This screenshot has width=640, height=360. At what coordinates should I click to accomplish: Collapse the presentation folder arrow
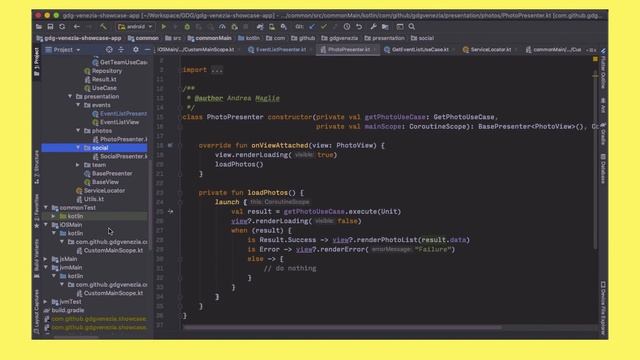[x=70, y=96]
